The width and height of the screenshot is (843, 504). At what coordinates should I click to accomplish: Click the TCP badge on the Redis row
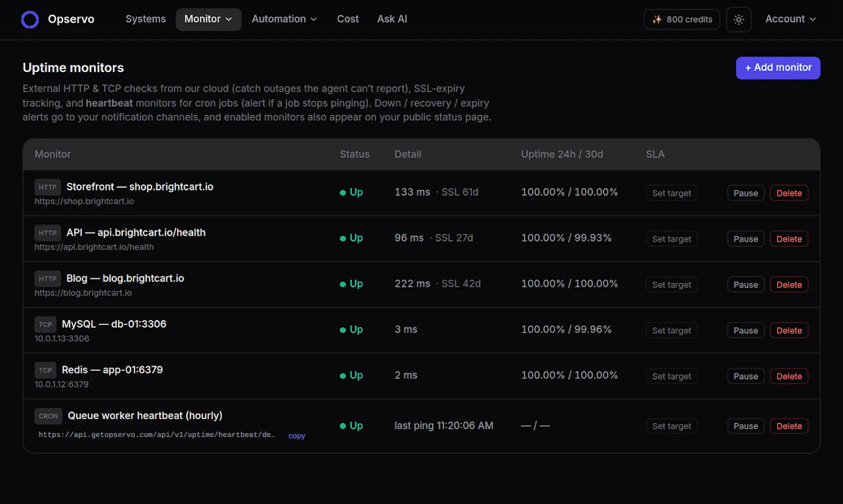tap(45, 370)
